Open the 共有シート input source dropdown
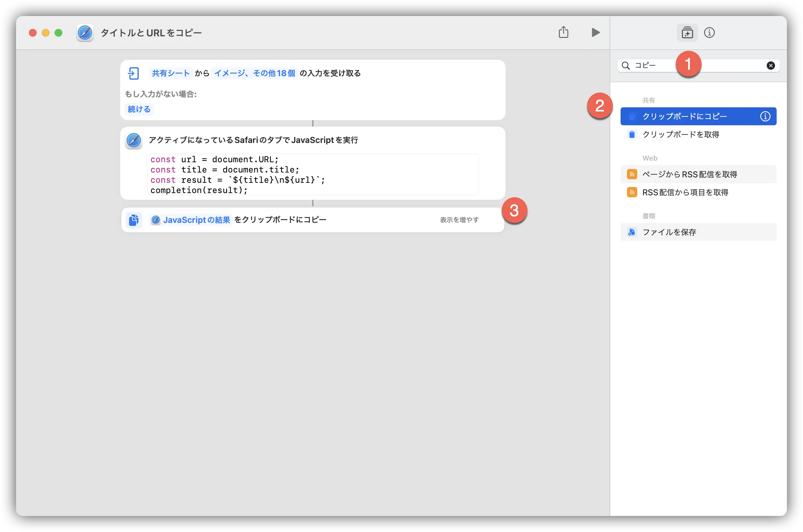This screenshot has width=803, height=532. click(170, 73)
